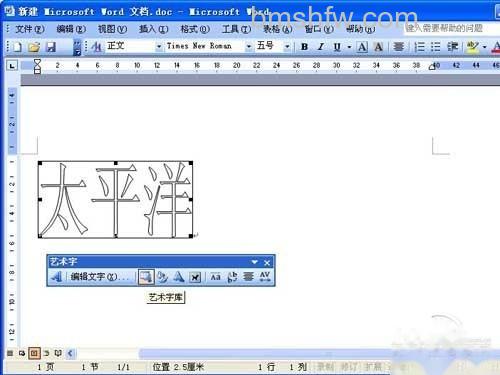
Task: Open the 正文 style dropdown
Action: (159, 47)
